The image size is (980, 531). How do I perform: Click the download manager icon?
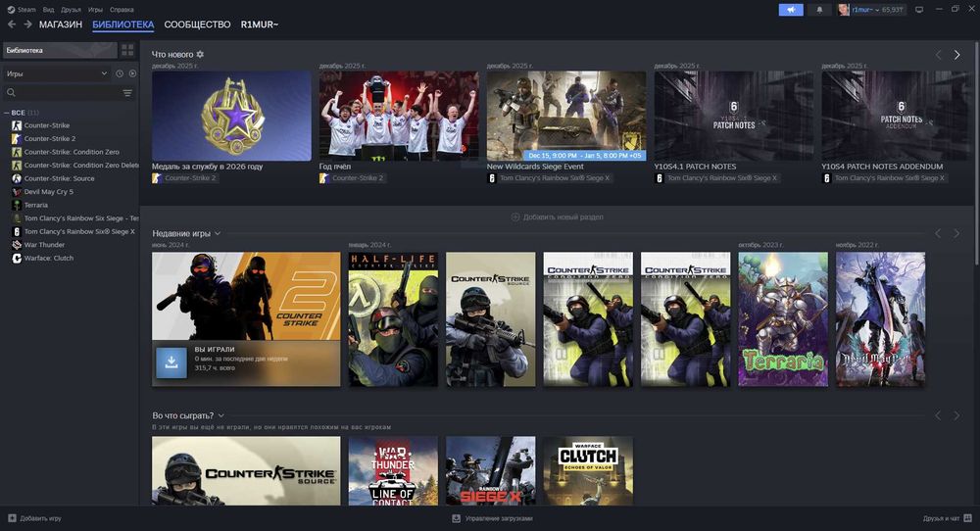tap(457, 518)
